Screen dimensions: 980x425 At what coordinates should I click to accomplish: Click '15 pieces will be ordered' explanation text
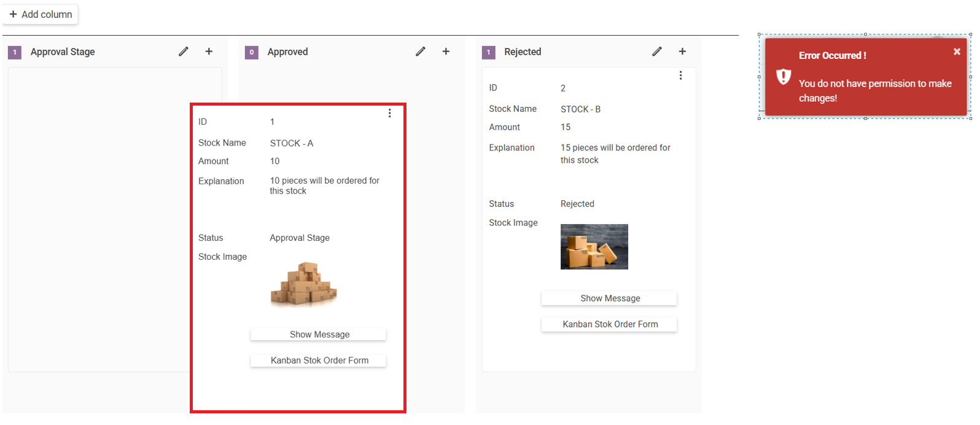point(615,154)
